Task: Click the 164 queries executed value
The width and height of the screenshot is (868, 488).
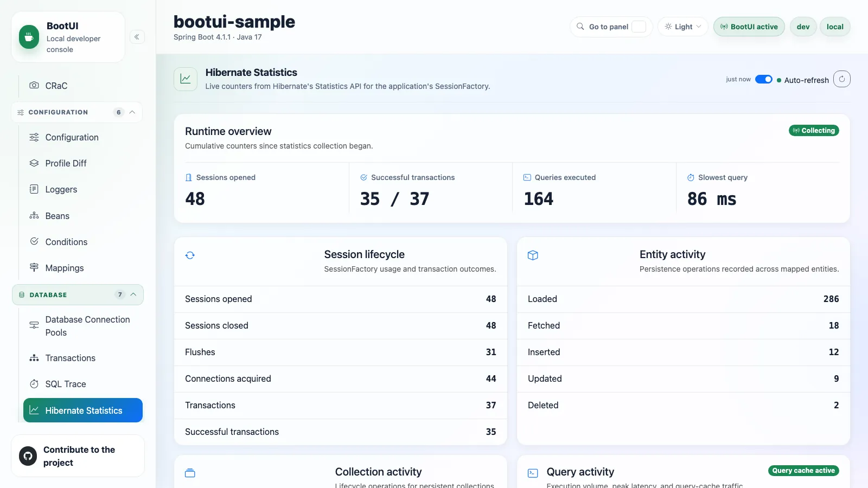Action: pyautogui.click(x=539, y=199)
